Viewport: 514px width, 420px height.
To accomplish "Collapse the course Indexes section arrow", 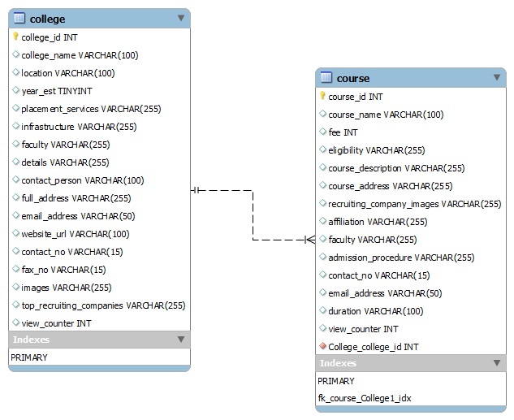I will coord(497,363).
